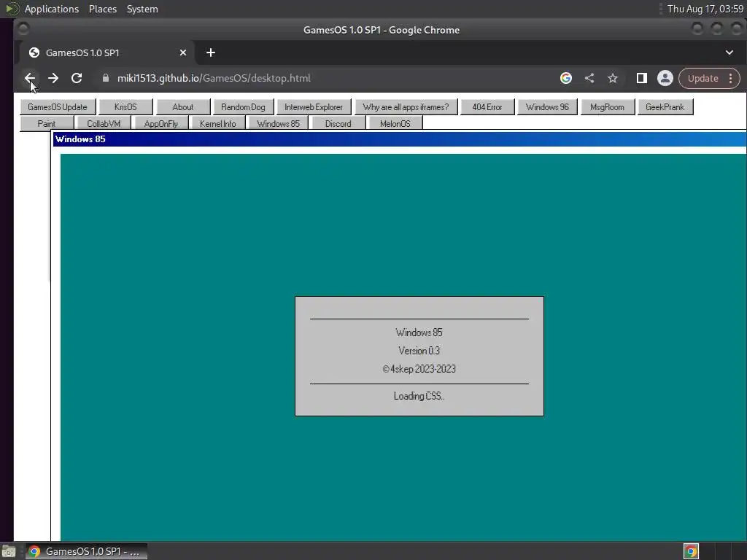Launch the Windows 85 app button
The height and width of the screenshot is (560, 747).
tap(278, 123)
